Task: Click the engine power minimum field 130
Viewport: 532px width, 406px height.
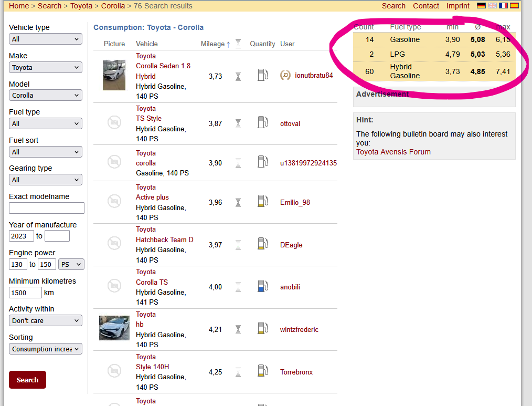Action: (18, 264)
